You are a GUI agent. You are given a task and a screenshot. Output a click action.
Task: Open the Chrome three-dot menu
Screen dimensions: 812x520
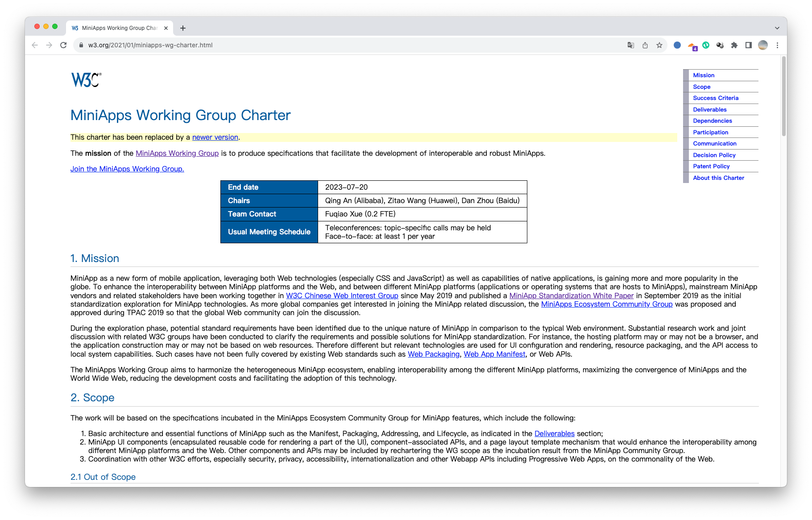point(777,45)
